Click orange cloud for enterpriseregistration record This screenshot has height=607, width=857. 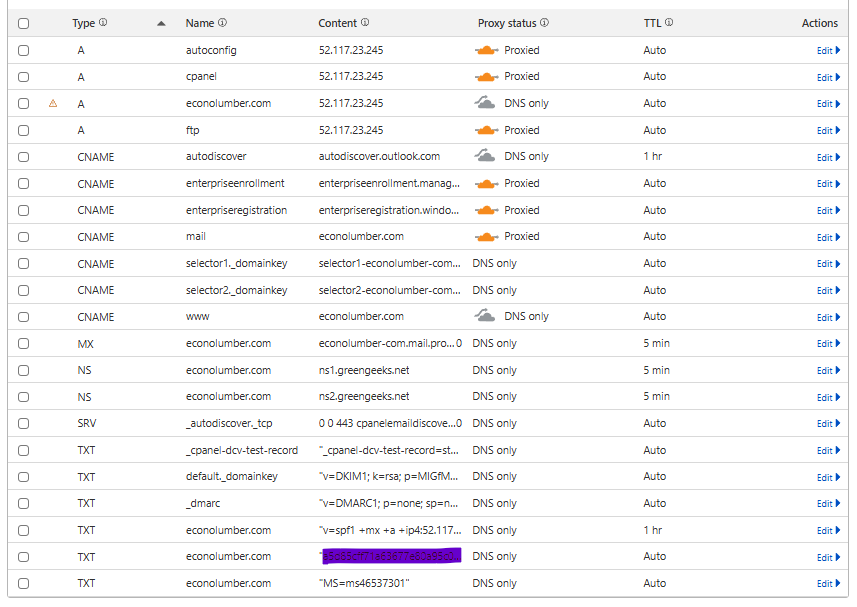[x=486, y=210]
